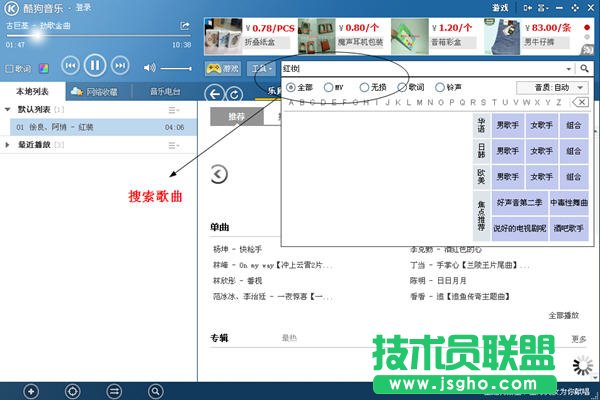Open the mini-mode icon in the title bar
Screen dimensions: 600x400
528,8
